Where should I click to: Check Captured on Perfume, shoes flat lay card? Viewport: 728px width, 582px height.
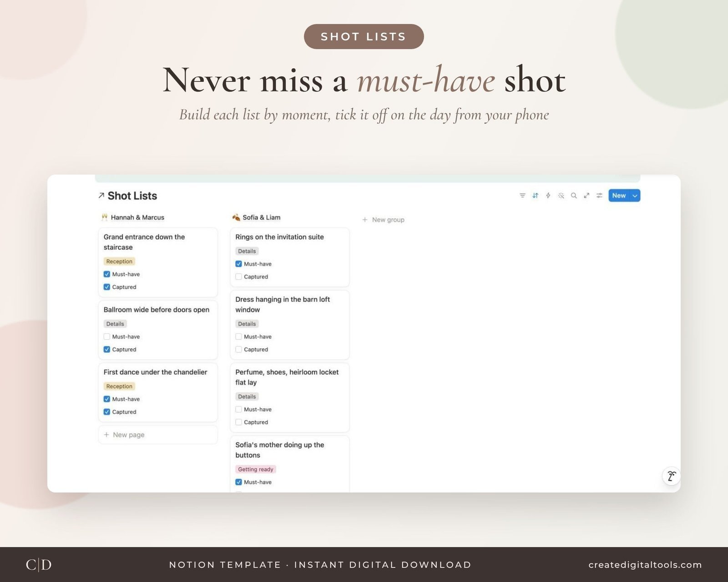click(x=238, y=422)
